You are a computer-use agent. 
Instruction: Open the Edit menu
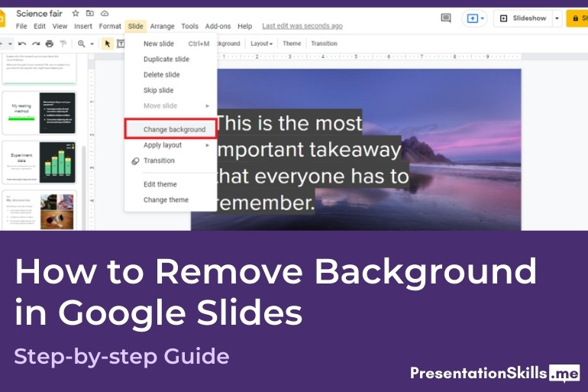click(40, 26)
